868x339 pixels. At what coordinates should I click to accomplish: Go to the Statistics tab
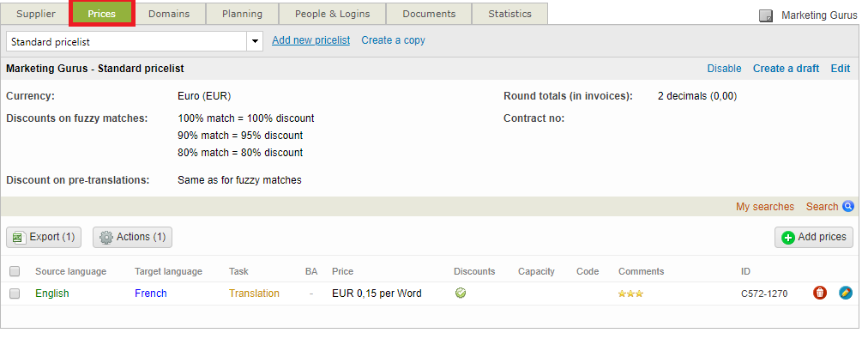[509, 14]
